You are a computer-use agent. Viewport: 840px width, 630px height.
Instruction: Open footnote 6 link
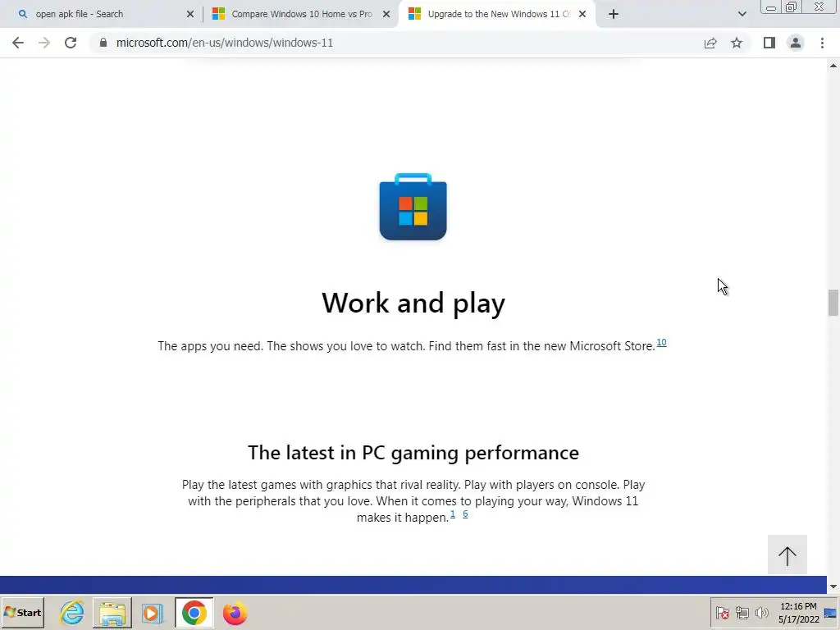(465, 514)
